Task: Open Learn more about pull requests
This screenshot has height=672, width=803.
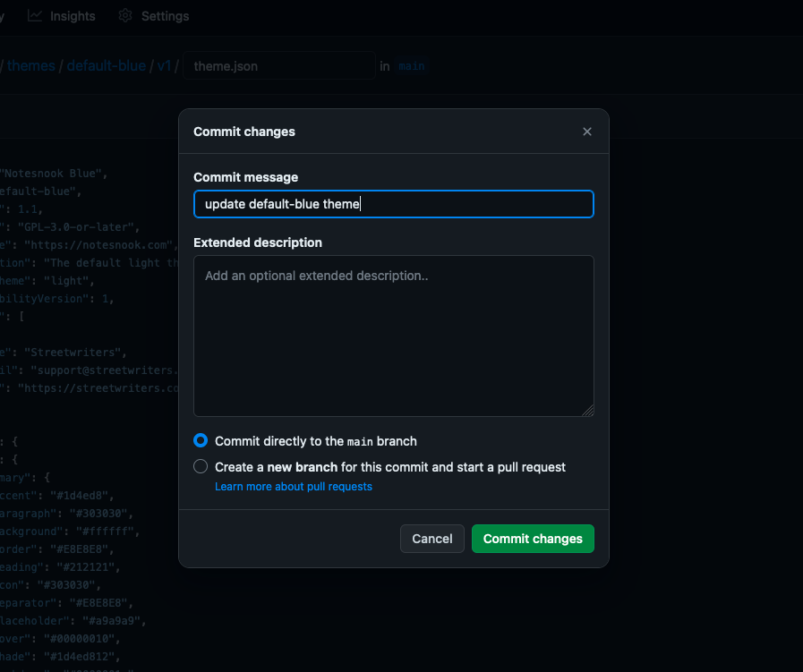Action: [x=293, y=487]
